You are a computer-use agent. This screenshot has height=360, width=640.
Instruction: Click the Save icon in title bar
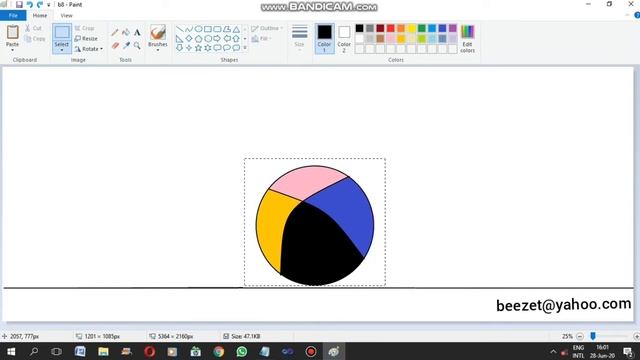click(x=19, y=4)
